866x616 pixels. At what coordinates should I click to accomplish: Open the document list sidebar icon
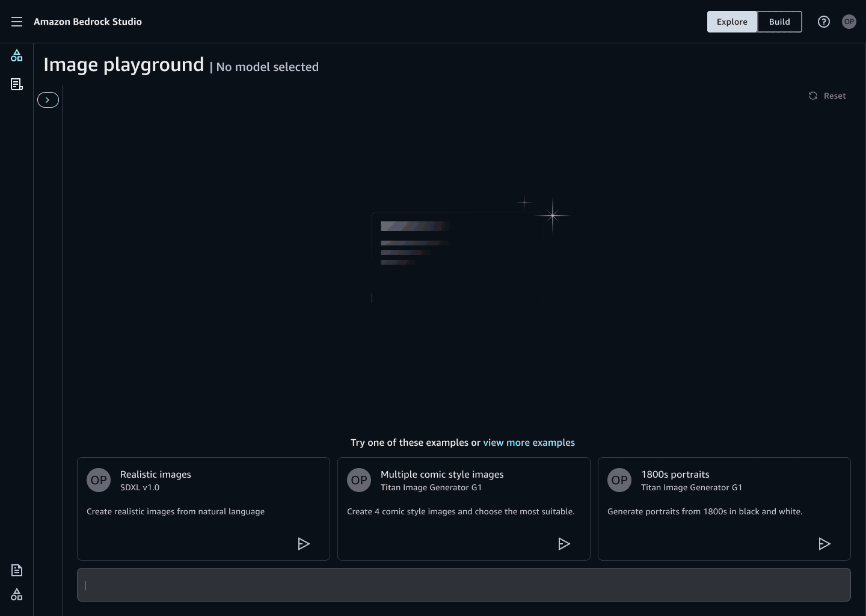(17, 84)
